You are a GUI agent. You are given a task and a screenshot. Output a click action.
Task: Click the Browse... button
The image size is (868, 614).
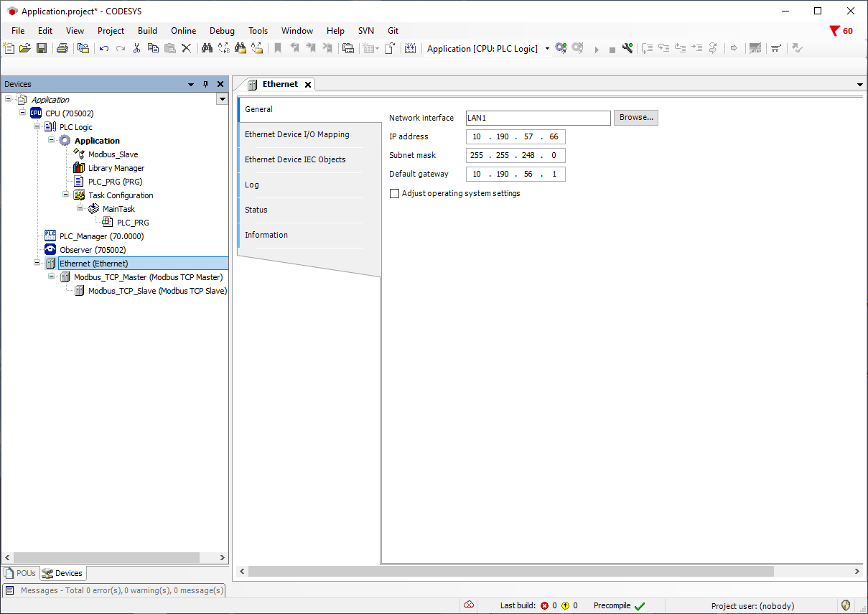(635, 118)
